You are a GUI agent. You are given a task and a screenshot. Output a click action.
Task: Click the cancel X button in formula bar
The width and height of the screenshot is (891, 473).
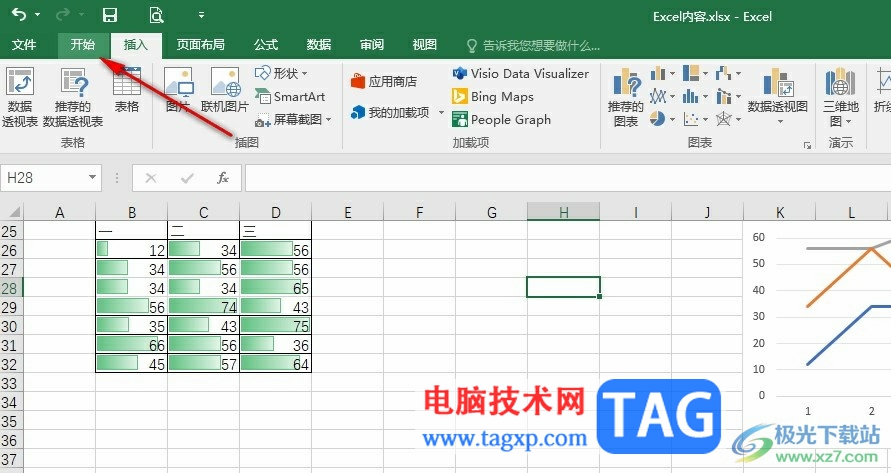click(151, 178)
